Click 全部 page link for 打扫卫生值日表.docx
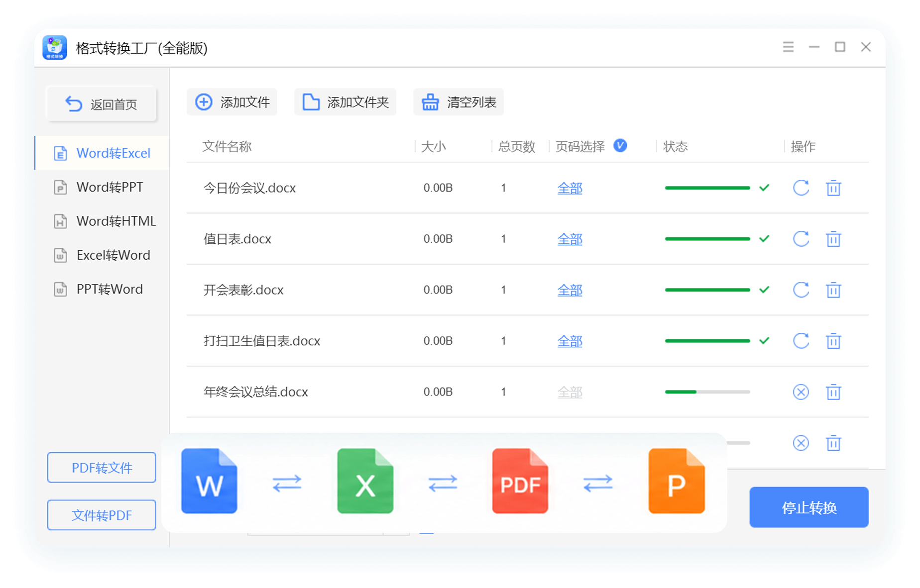This screenshot has width=920, height=588. coord(570,341)
